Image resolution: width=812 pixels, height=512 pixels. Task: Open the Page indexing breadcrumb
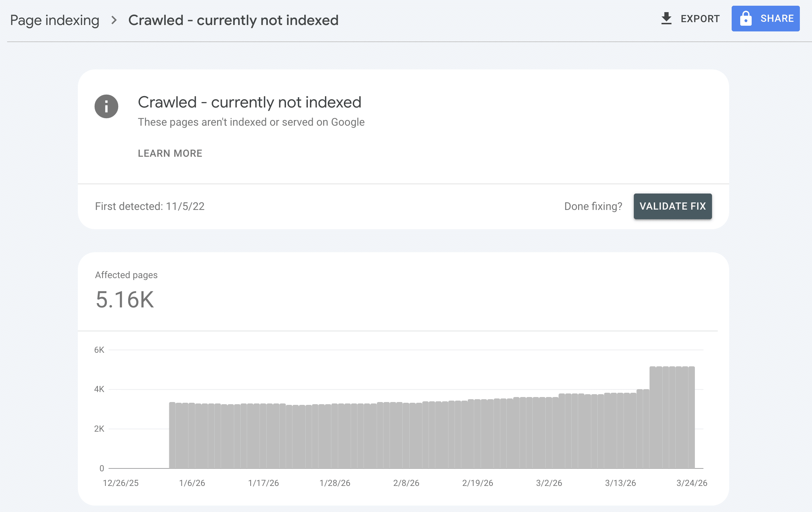(55, 20)
